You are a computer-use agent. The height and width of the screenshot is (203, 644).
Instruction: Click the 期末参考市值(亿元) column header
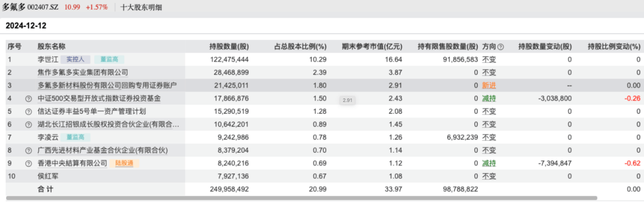tap(371, 47)
